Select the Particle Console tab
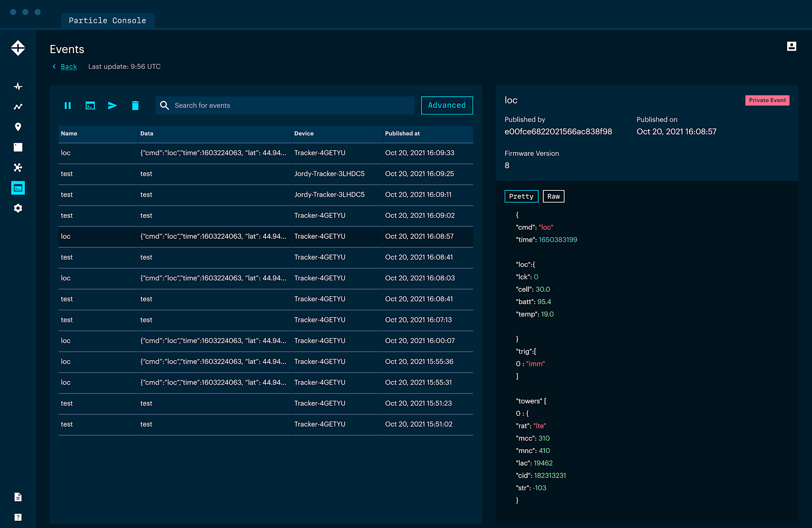The width and height of the screenshot is (812, 528). pyautogui.click(x=107, y=20)
